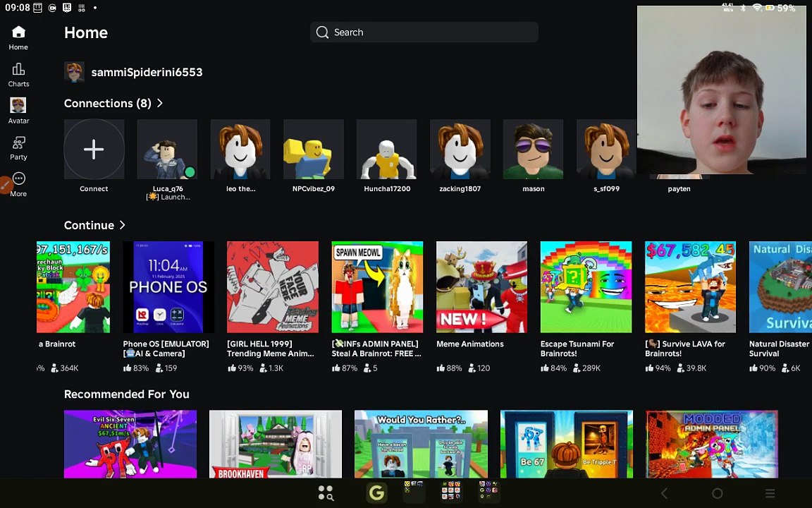Open Meme Animations NEW thumbnail

(481, 286)
